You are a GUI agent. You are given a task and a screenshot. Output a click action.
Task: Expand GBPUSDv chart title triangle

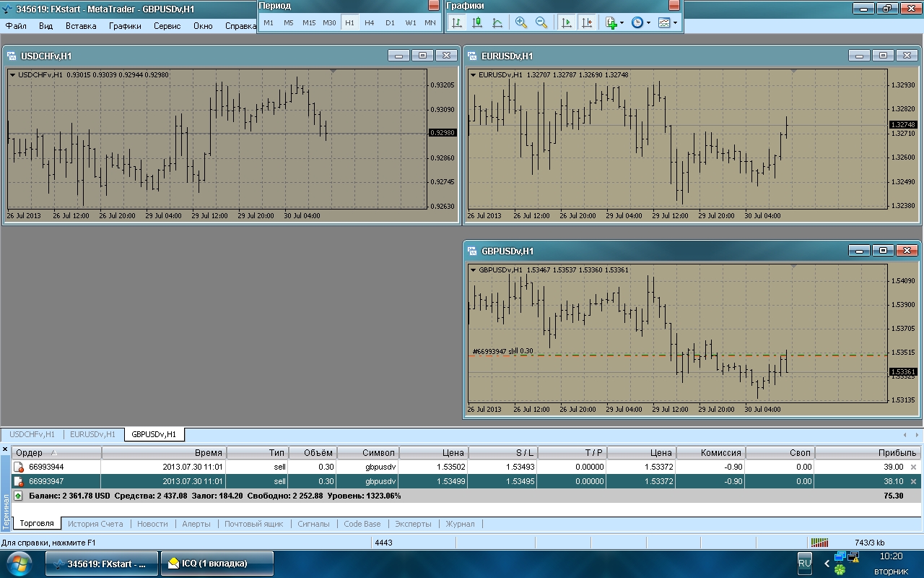coord(473,269)
